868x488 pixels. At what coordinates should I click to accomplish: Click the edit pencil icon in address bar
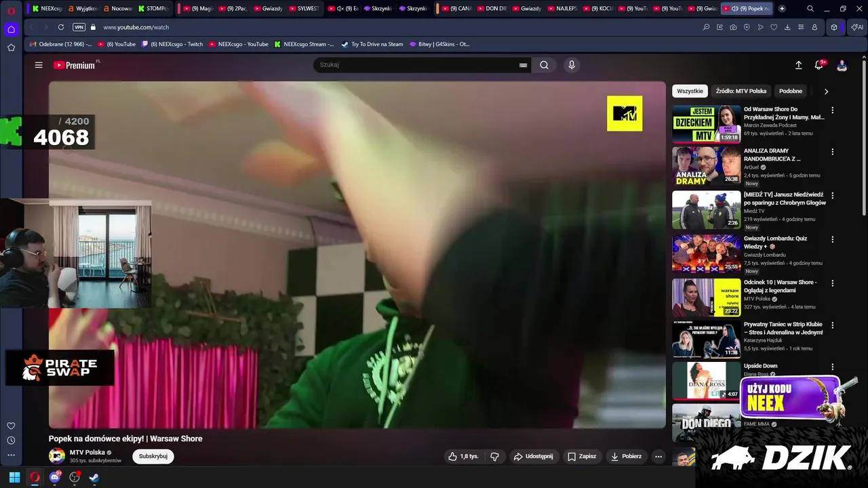[719, 27]
